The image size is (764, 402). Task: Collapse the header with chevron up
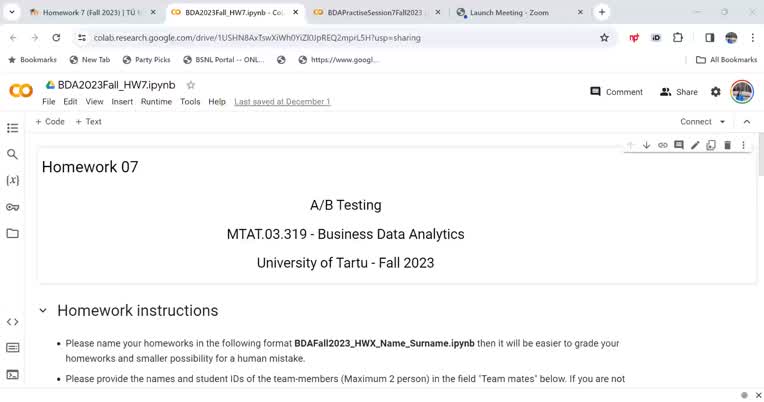coord(747,122)
